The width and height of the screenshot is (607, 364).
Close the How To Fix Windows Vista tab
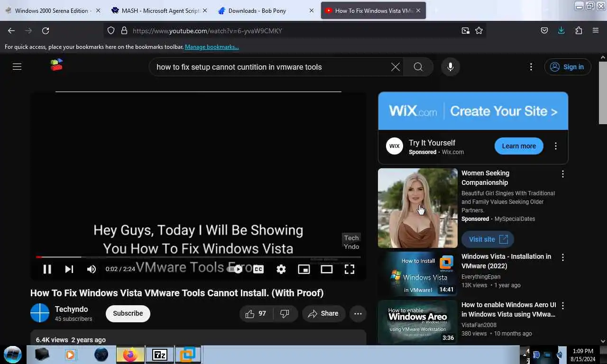(418, 10)
